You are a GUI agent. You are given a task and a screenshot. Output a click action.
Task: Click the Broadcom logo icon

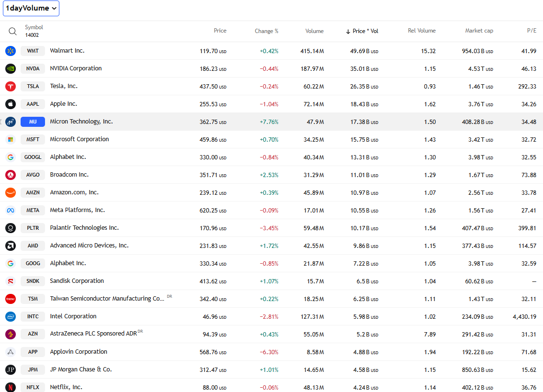click(x=11, y=175)
